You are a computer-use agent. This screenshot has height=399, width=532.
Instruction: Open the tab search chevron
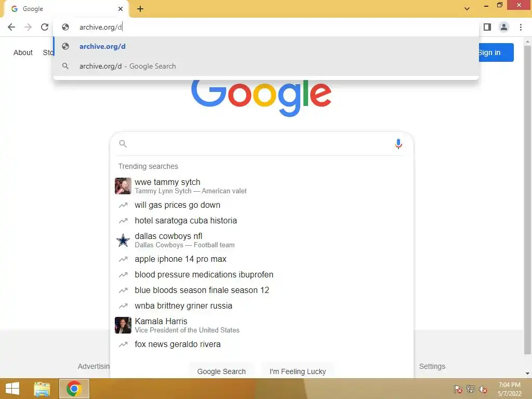(x=467, y=9)
